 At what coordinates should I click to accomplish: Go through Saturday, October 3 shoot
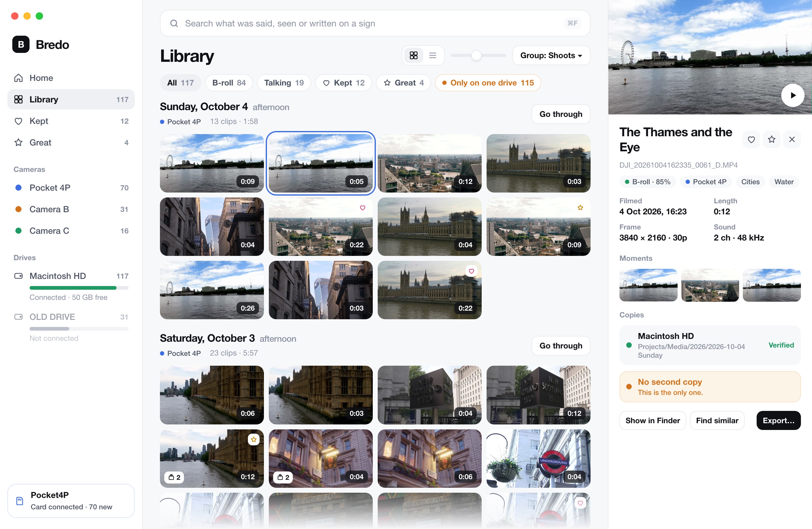tap(560, 345)
